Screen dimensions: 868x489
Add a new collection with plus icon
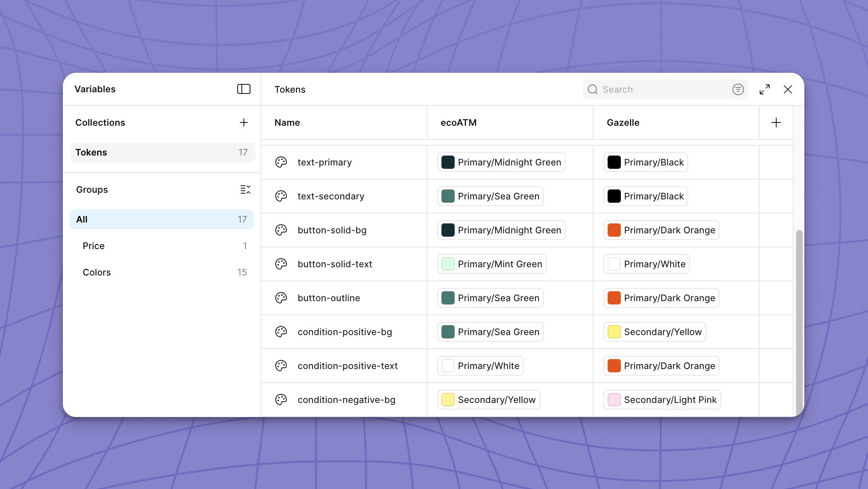tap(244, 122)
